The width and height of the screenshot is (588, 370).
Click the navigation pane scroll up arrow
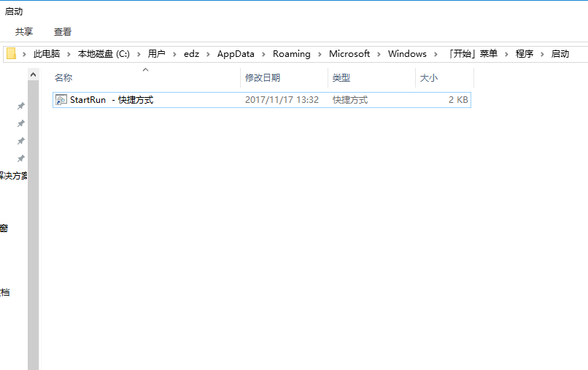click(33, 74)
